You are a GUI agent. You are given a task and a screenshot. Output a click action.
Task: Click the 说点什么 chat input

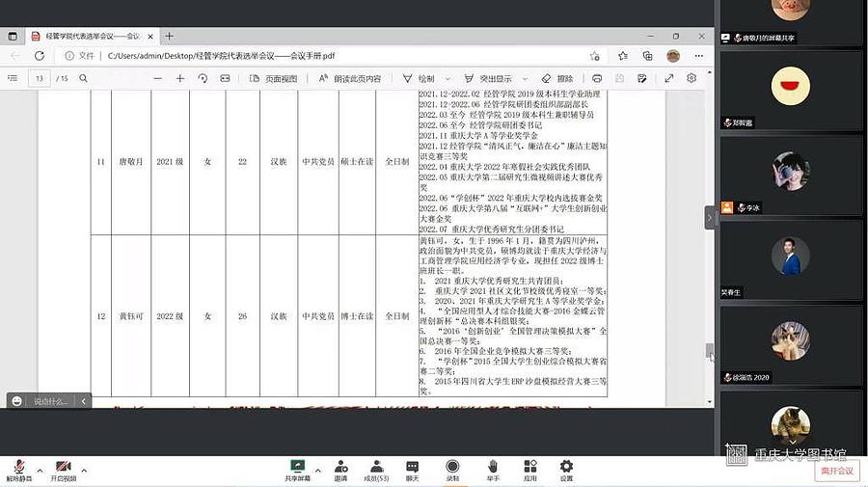(x=51, y=401)
